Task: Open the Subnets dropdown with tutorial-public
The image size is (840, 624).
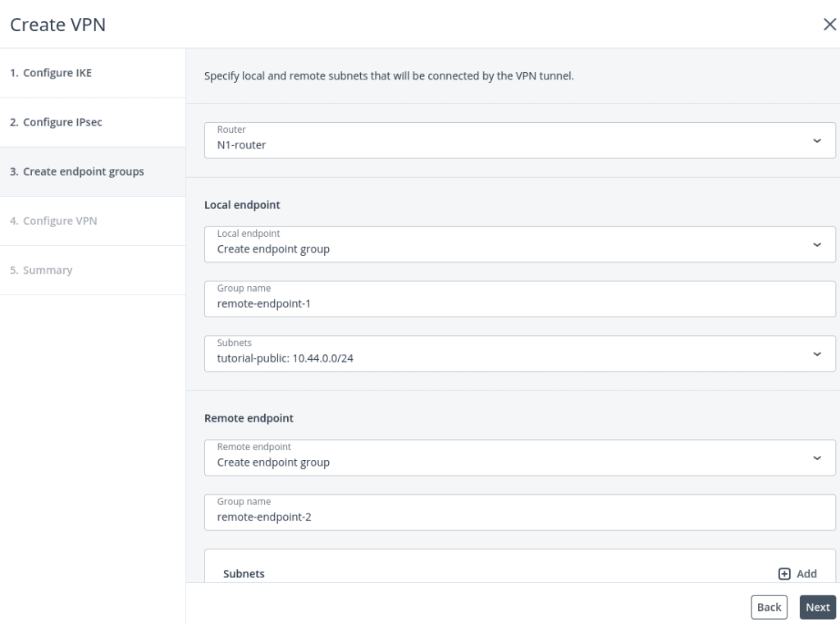Action: (x=519, y=353)
